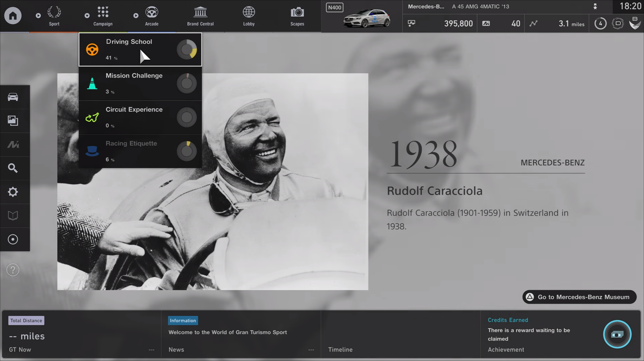Image resolution: width=644 pixels, height=361 pixels.
Task: Open the Campaign menu
Action: 103,16
